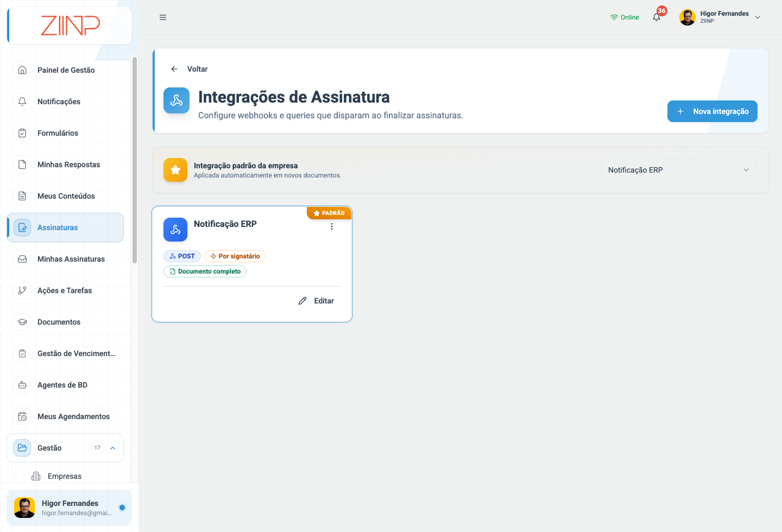Click the PADRÃO badge on the card
Image resolution: width=782 pixels, height=532 pixels.
pyautogui.click(x=329, y=213)
